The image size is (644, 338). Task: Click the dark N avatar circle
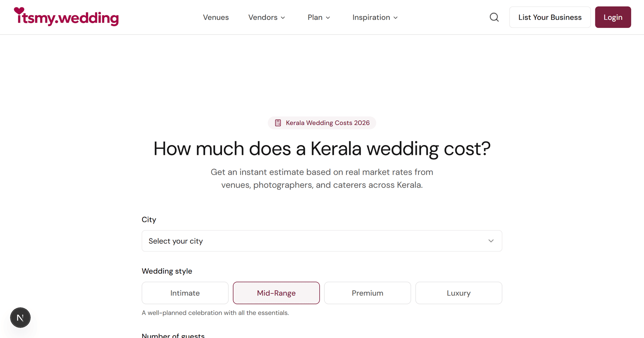pyautogui.click(x=20, y=317)
